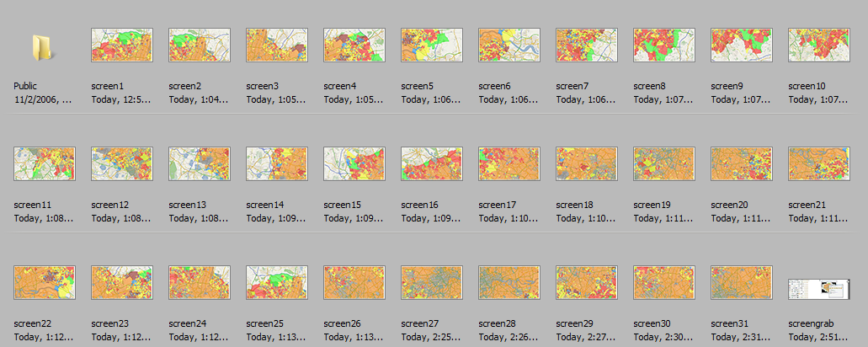
Task: Select the screen18 map thumbnail
Action: 587,164
